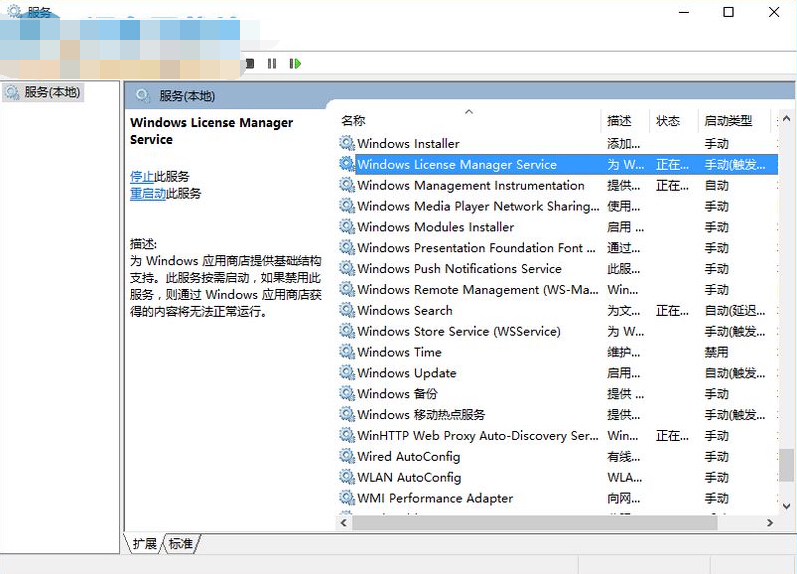The height and width of the screenshot is (574, 797).
Task: Select the Windows Search service name
Action: click(x=405, y=311)
